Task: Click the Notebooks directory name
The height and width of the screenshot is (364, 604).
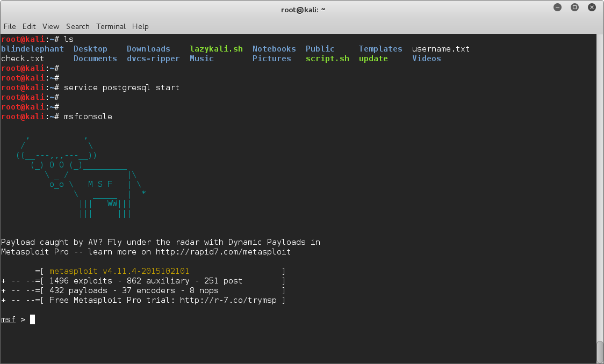Action: (x=274, y=49)
